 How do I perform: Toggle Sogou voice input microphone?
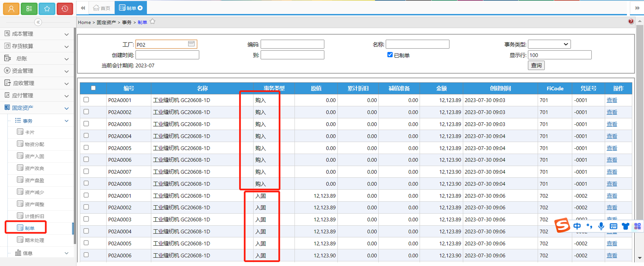click(601, 226)
